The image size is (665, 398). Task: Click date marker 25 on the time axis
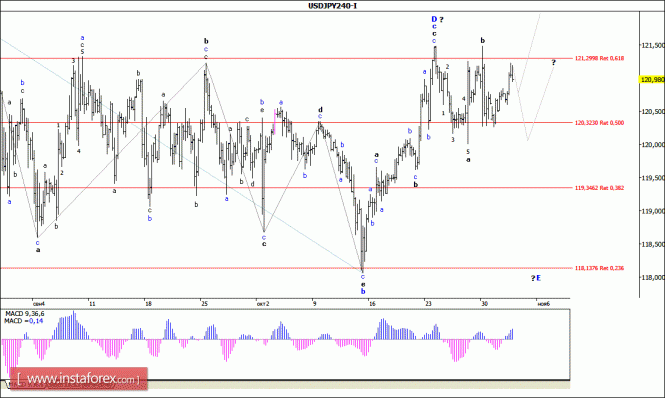coord(204,303)
